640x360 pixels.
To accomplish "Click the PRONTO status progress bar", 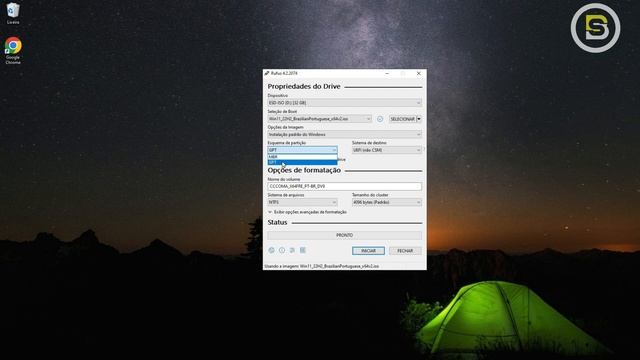I will (344, 236).
